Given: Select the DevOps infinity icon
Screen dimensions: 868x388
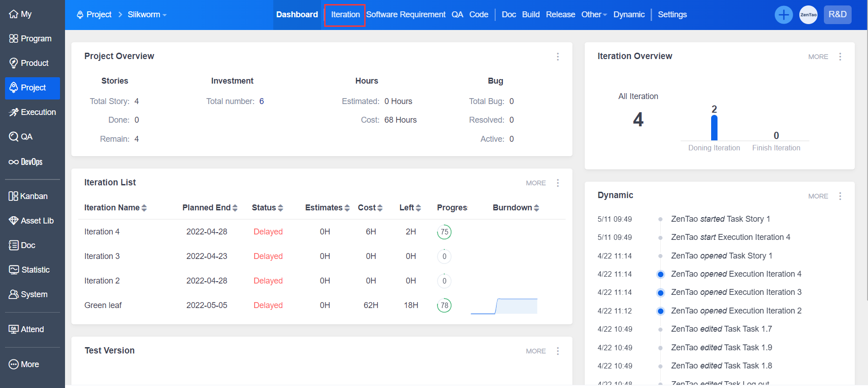Looking at the screenshot, I should (x=14, y=162).
